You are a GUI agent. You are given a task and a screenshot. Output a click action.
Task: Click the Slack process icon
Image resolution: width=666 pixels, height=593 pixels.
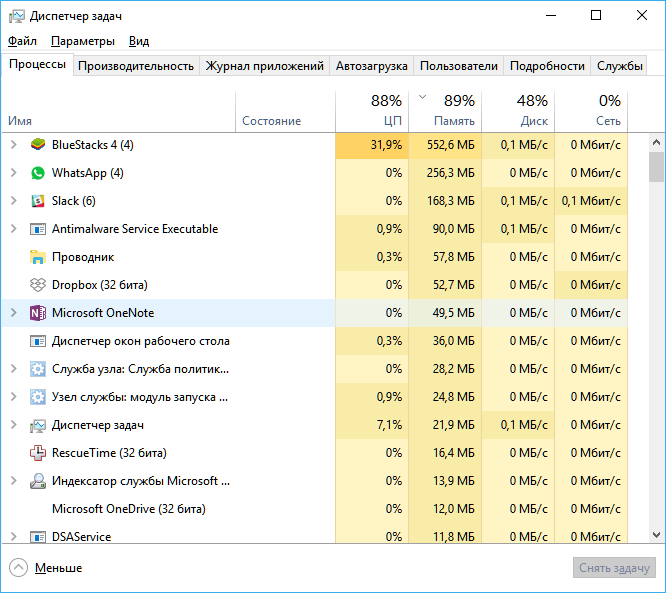38,201
